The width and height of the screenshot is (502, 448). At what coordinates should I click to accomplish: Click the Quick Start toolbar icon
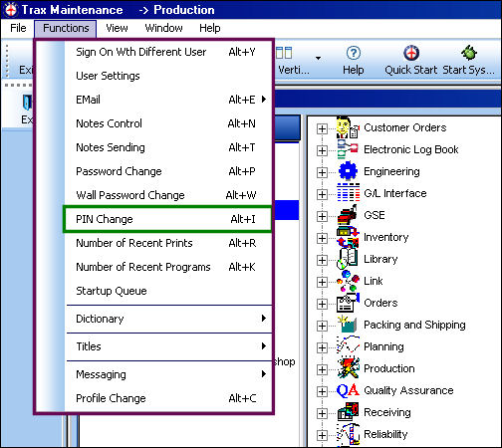pyautogui.click(x=411, y=53)
